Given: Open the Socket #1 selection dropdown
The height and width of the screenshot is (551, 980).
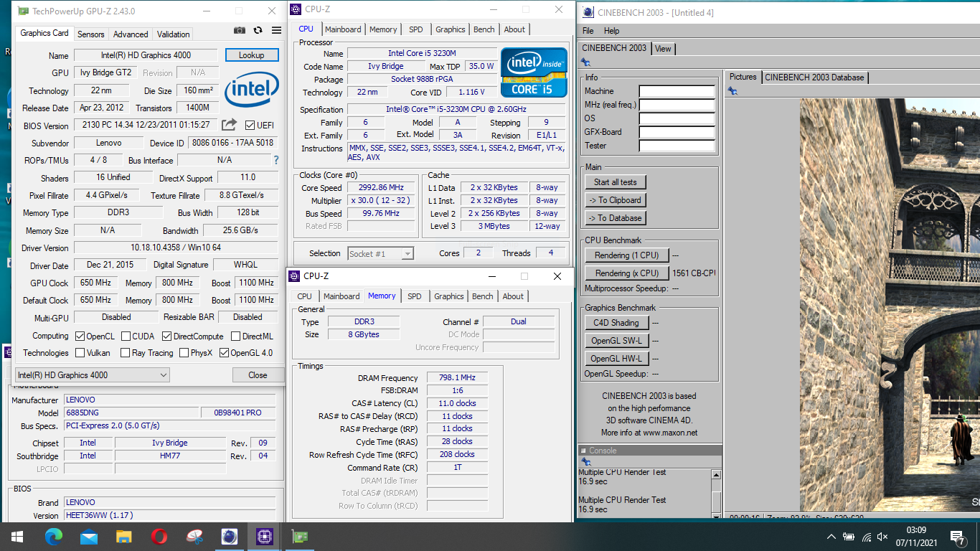Looking at the screenshot, I should click(381, 253).
